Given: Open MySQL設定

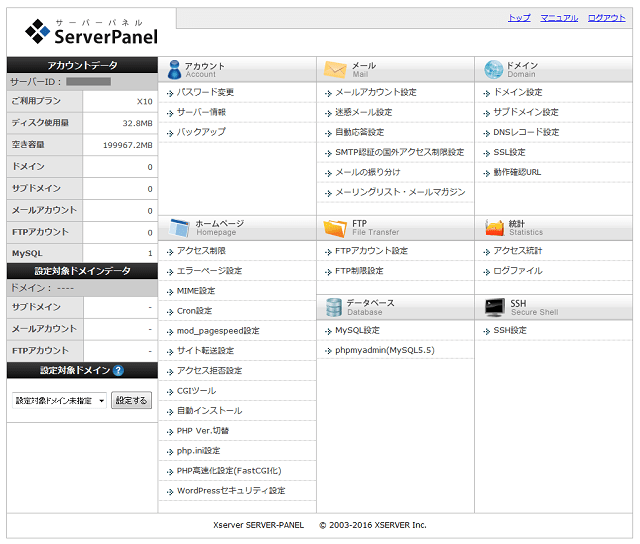Looking at the screenshot, I should click(357, 330).
